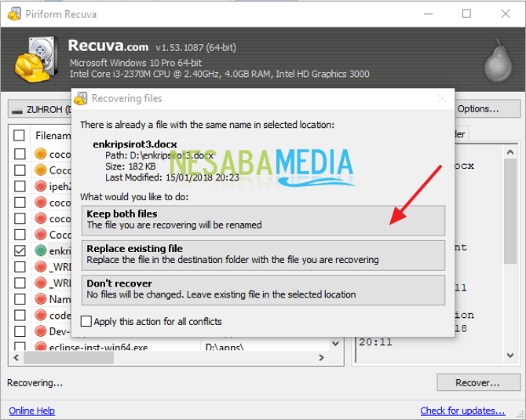Screen dimensions: 526x420
Task: Select the eclipse-inst-win64.exe file name
Action: click(x=98, y=347)
